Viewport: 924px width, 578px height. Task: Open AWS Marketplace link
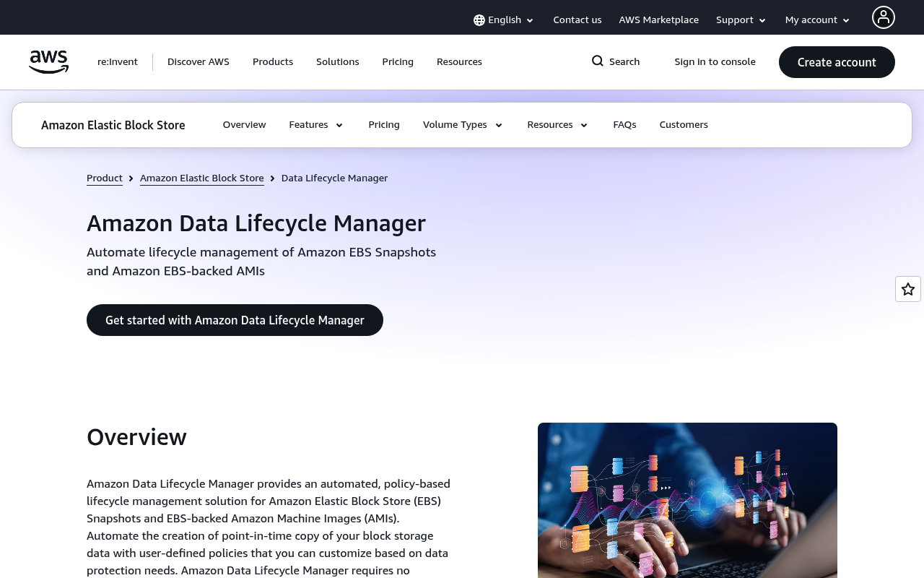click(x=659, y=20)
